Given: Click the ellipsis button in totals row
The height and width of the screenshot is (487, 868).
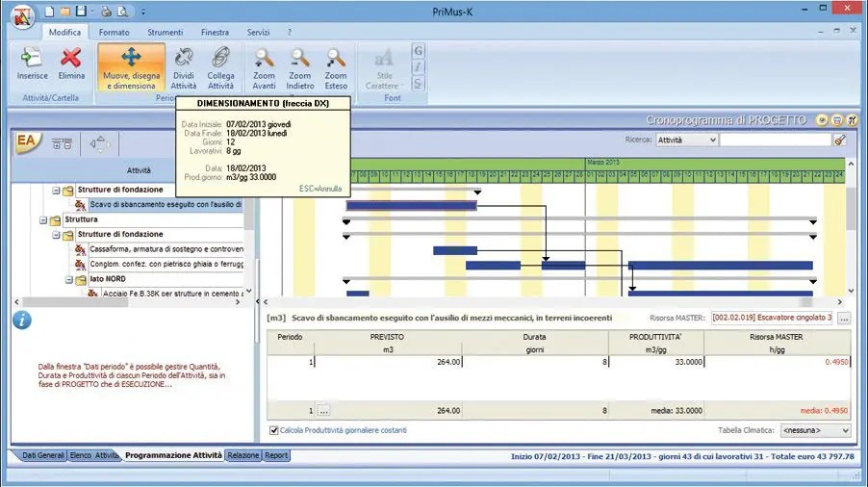Looking at the screenshot, I should click(x=324, y=411).
